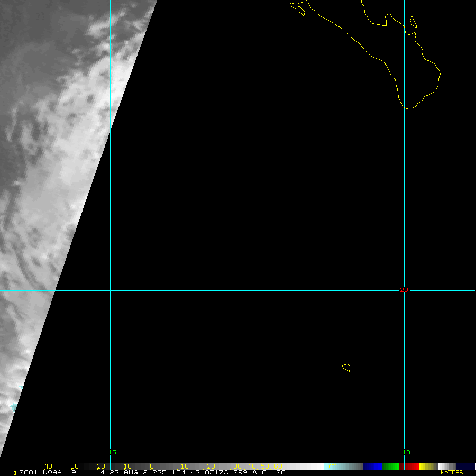Click the small island outline below 20° latitude

(346, 368)
